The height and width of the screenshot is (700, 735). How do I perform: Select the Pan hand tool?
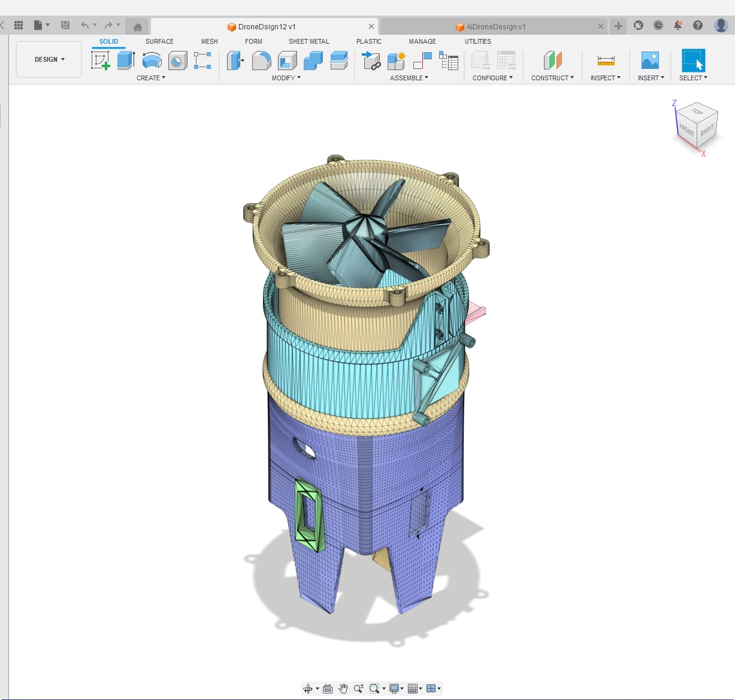[343, 689]
